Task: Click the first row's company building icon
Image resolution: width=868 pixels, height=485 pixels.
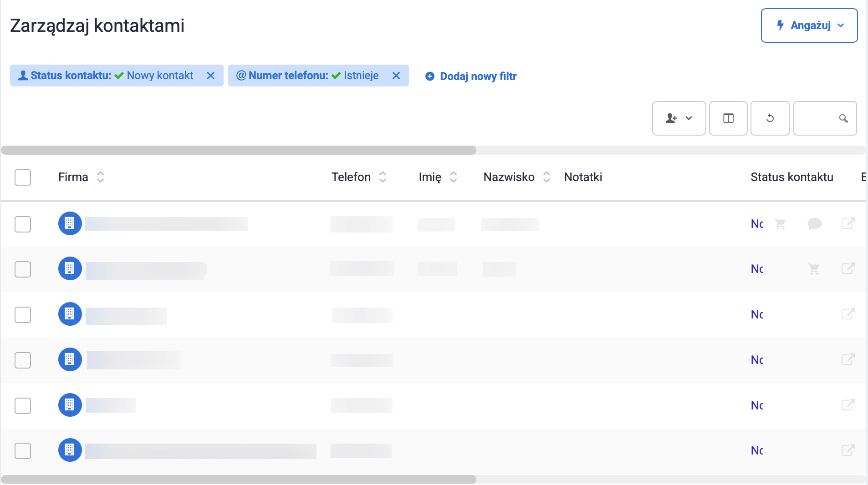Action: coord(70,223)
